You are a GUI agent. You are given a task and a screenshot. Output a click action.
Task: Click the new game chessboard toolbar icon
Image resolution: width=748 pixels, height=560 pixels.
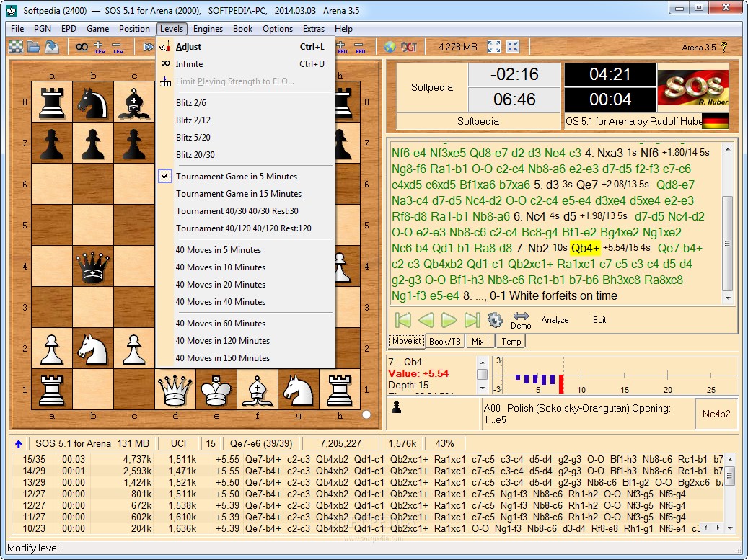pyautogui.click(x=16, y=47)
